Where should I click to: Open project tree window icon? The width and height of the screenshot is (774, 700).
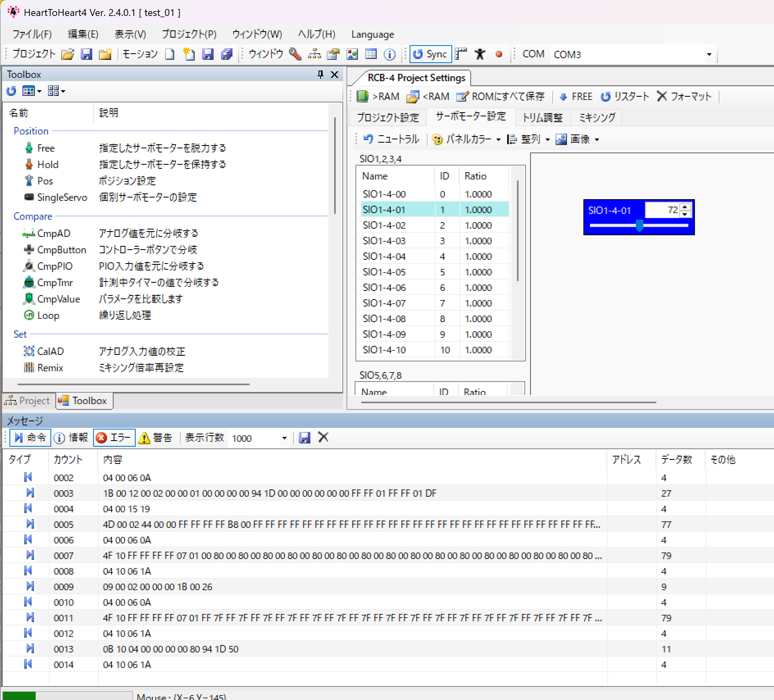click(x=314, y=54)
